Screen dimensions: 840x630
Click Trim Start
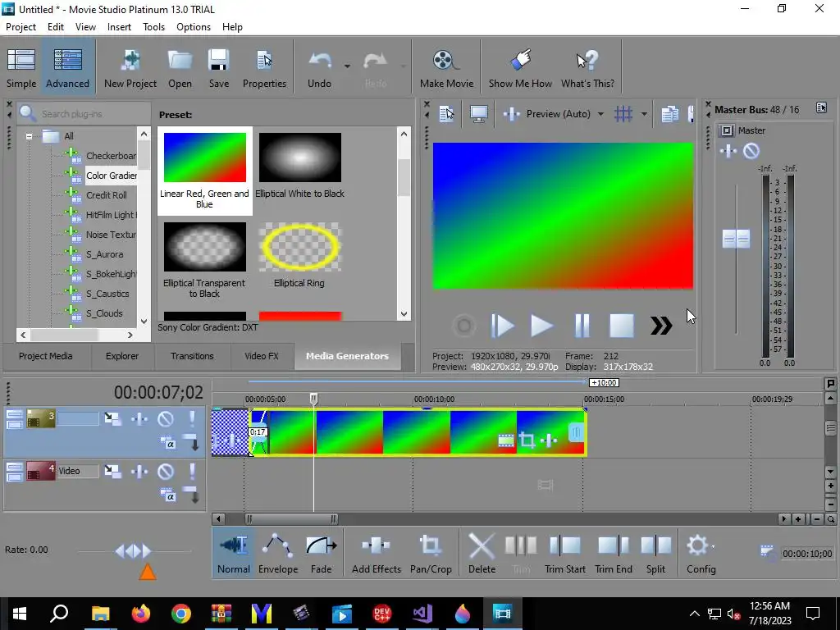tap(564, 552)
